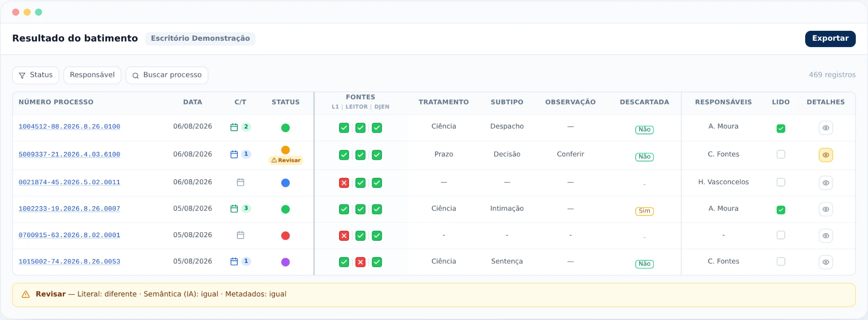Uncheck Lido for process 1002233-19.2026.8.26.0007

click(781, 210)
